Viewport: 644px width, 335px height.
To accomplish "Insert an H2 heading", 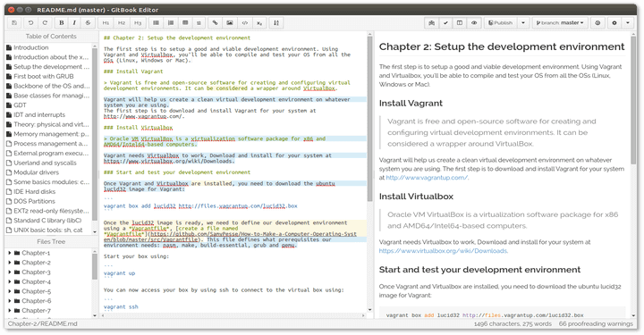I will 122,23.
